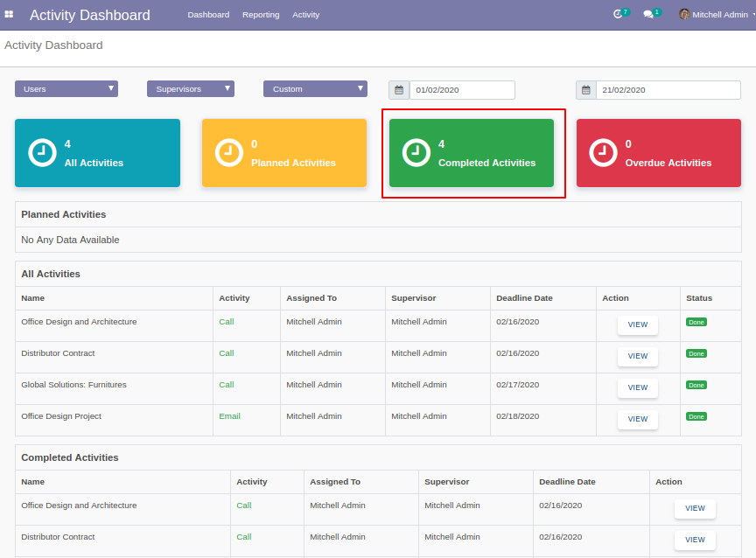Click Done badge for Office Design Project

pyautogui.click(x=696, y=416)
